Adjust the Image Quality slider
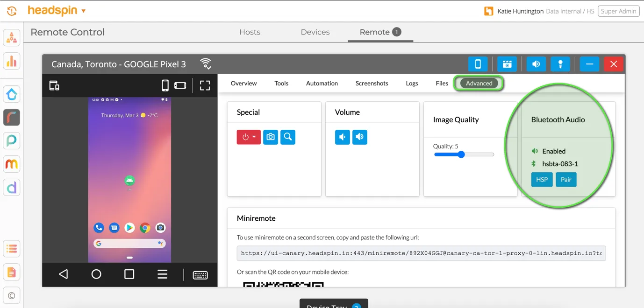Image resolution: width=644 pixels, height=308 pixels. coord(464,154)
